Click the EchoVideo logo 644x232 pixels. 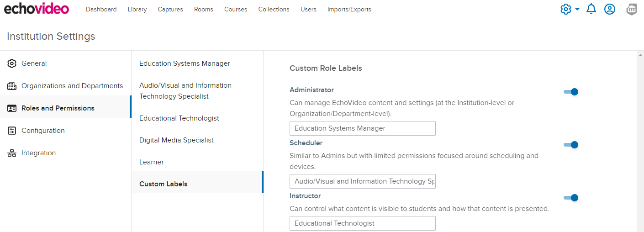point(37,9)
